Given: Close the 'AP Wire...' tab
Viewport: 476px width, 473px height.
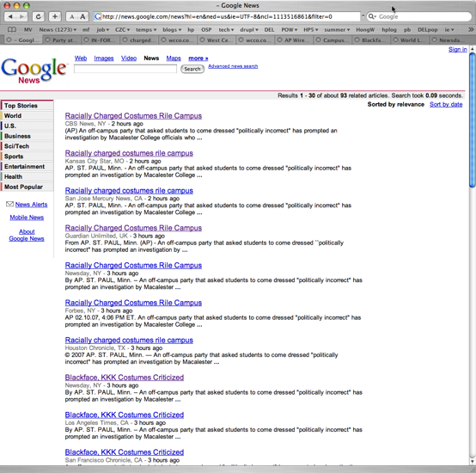Looking at the screenshot, I should click(279, 40).
